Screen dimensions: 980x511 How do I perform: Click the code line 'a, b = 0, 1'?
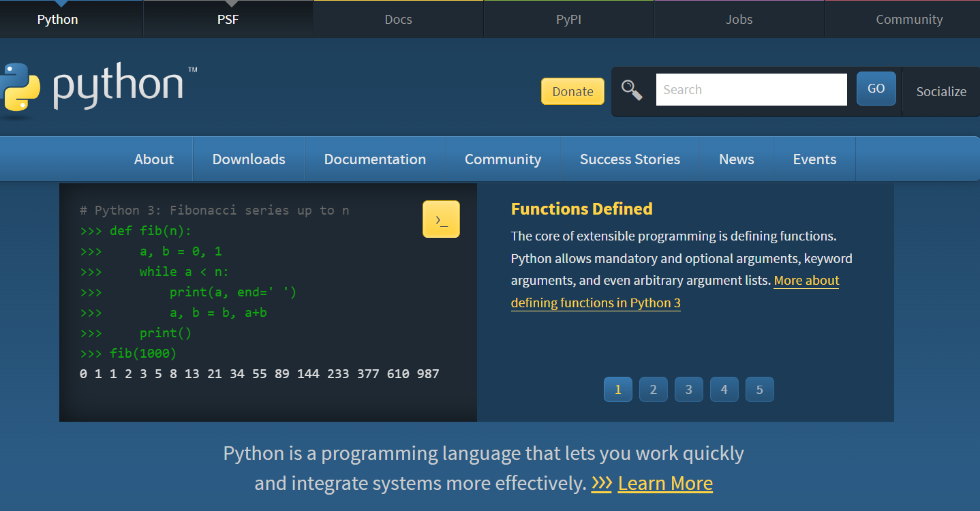pos(181,251)
